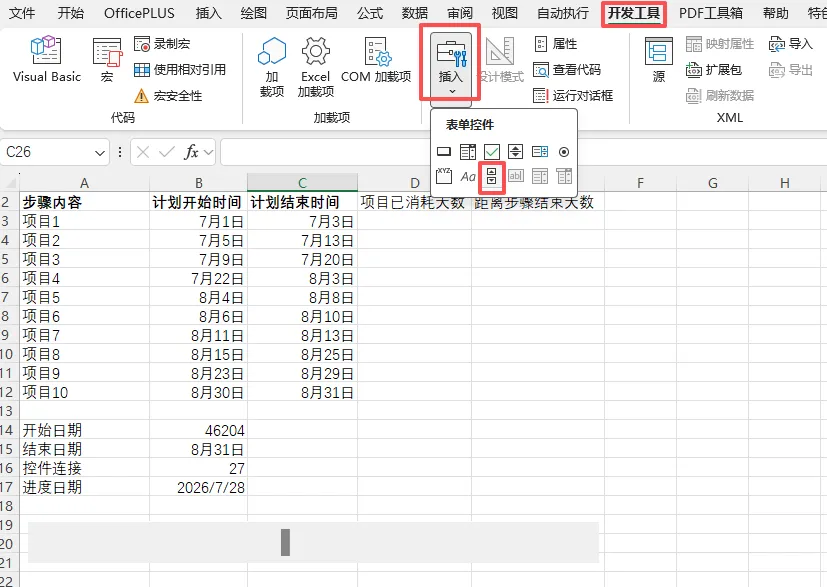
Task: Switch to the 帮助 tab
Action: tap(775, 13)
